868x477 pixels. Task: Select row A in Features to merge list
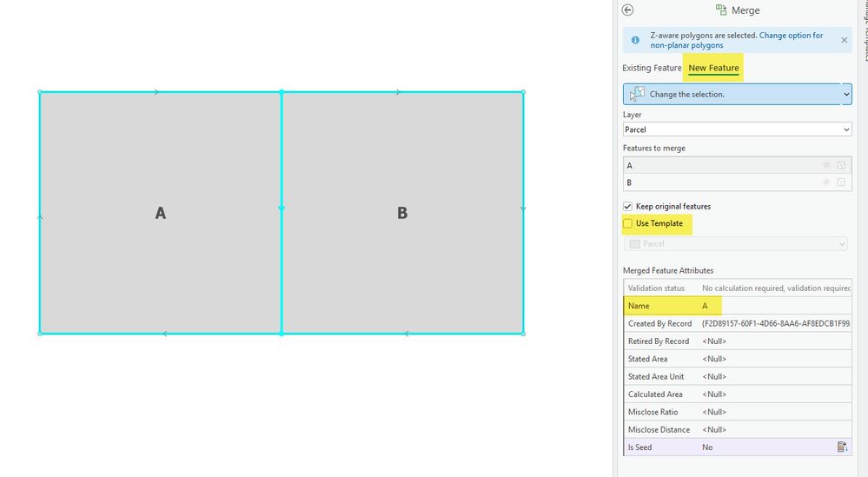click(x=737, y=165)
